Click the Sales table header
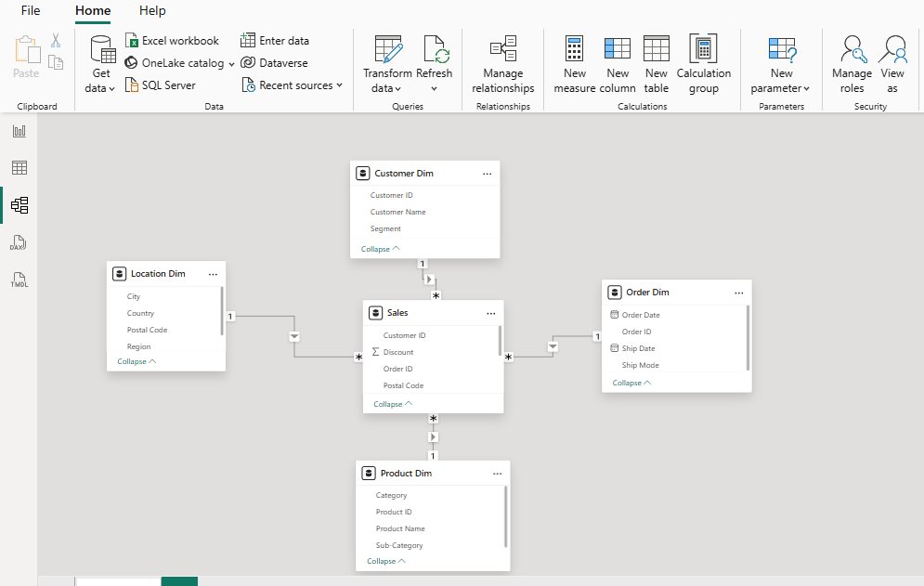 [433, 313]
